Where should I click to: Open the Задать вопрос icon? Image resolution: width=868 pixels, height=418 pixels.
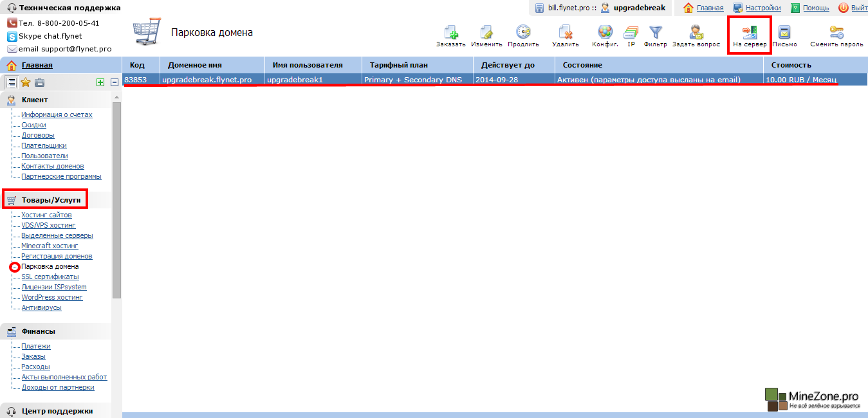pos(696,33)
